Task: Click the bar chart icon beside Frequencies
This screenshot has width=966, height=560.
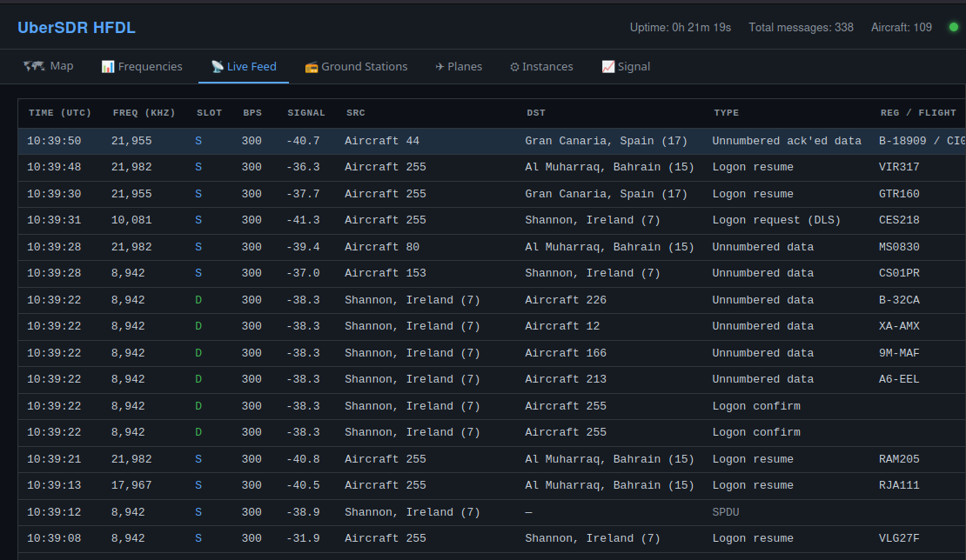Action: point(107,66)
